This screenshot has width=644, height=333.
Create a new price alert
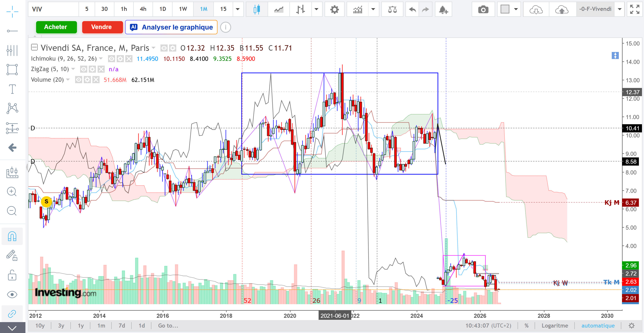pyautogui.click(x=443, y=10)
